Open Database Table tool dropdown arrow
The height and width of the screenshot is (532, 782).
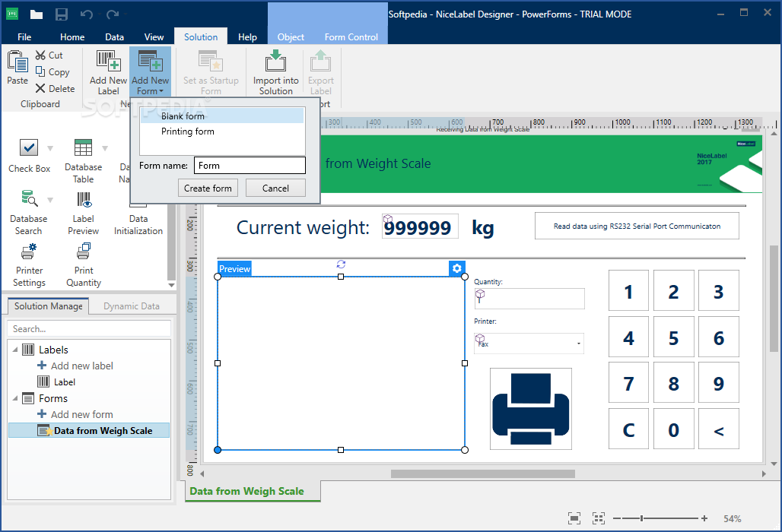tap(105, 148)
